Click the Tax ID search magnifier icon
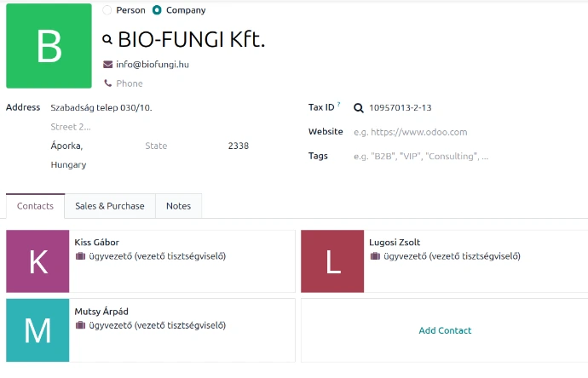Screen dimensions: 588x378 pos(359,108)
